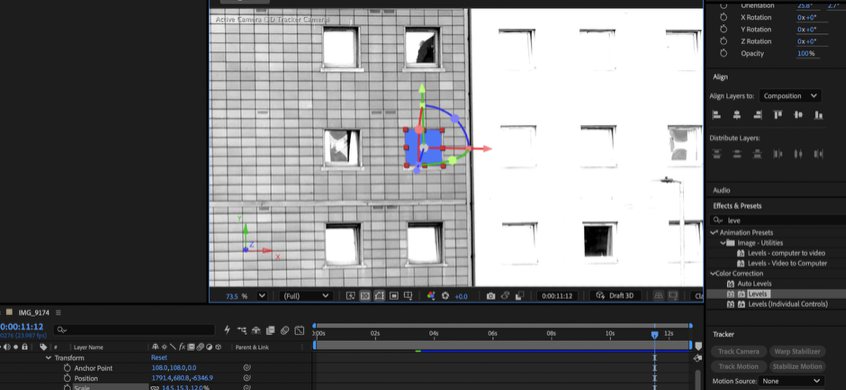The height and width of the screenshot is (390, 846).
Task: Select the Levels effect in Effects & Presets
Action: pyautogui.click(x=758, y=294)
